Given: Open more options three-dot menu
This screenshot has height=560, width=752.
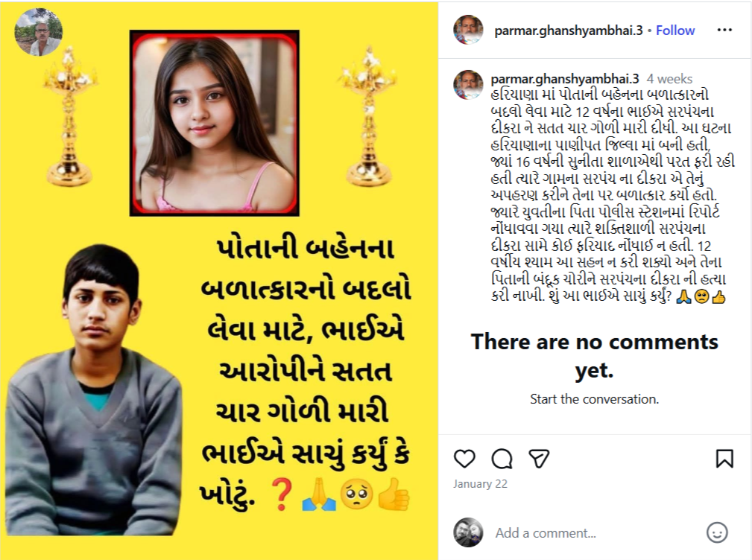Looking at the screenshot, I should 724,31.
